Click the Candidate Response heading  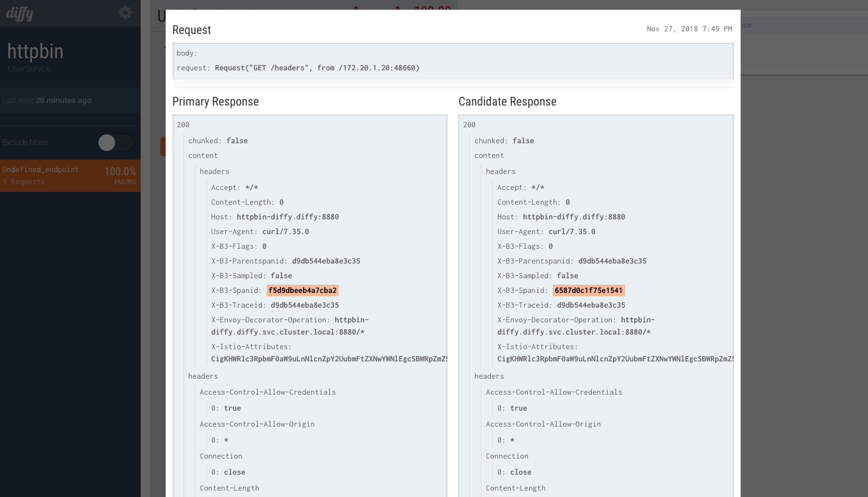click(x=508, y=102)
